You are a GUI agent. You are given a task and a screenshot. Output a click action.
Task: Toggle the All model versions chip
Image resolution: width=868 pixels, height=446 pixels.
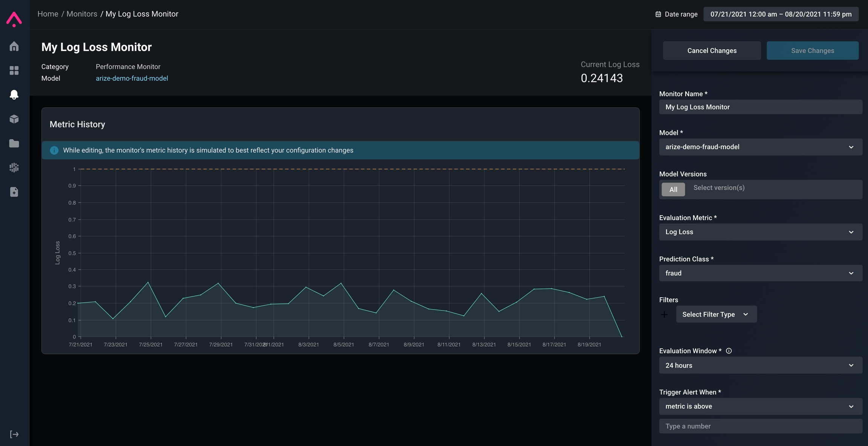(x=673, y=189)
